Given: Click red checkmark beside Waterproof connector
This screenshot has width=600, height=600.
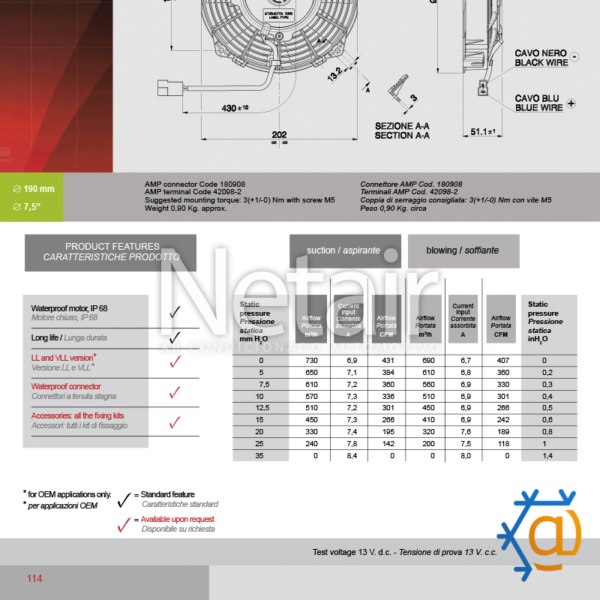Looking at the screenshot, I should tap(175, 393).
